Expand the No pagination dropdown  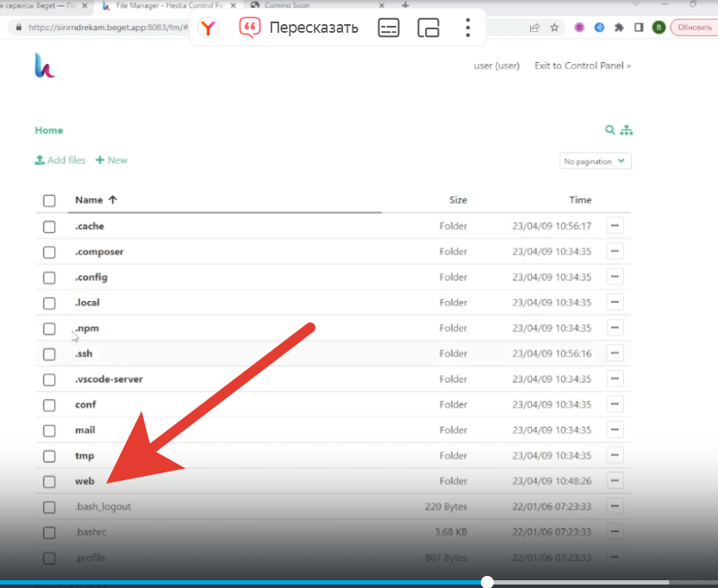[x=595, y=161]
